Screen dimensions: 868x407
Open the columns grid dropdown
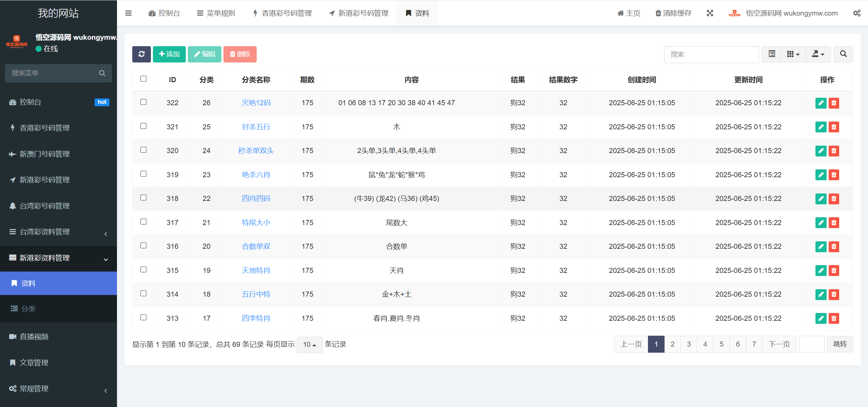tap(793, 54)
